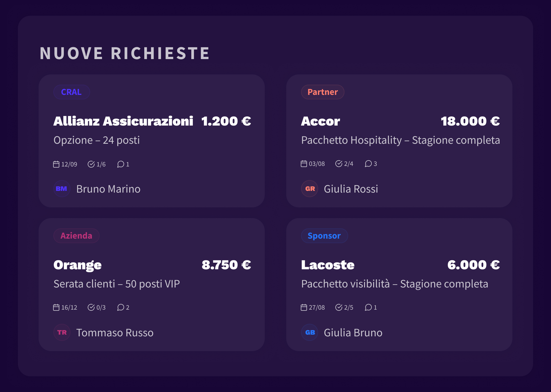Screen dimensions: 551x392
Task: Click the checkmark tasks icon on Orange card
Action: 91,307
